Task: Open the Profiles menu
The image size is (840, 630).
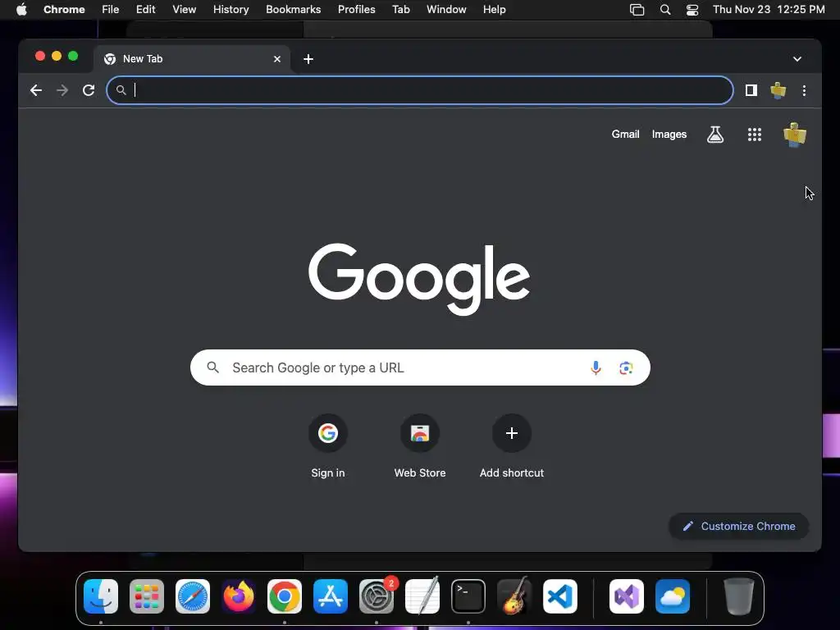Action: [x=356, y=10]
